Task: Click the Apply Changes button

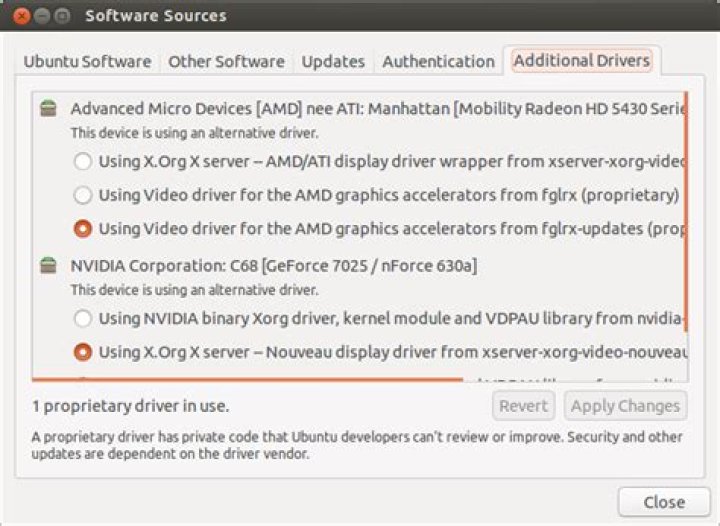Action: 625,406
